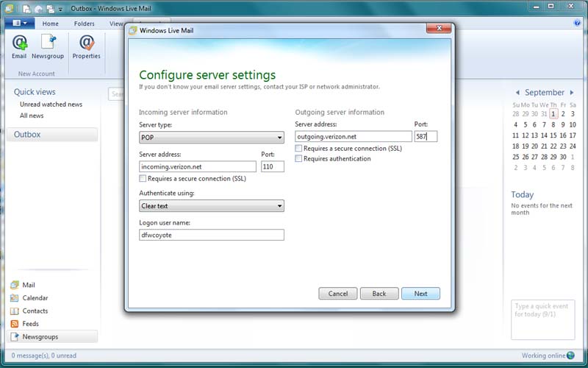
Task: Select September 22 in the calendar
Action: [553, 146]
